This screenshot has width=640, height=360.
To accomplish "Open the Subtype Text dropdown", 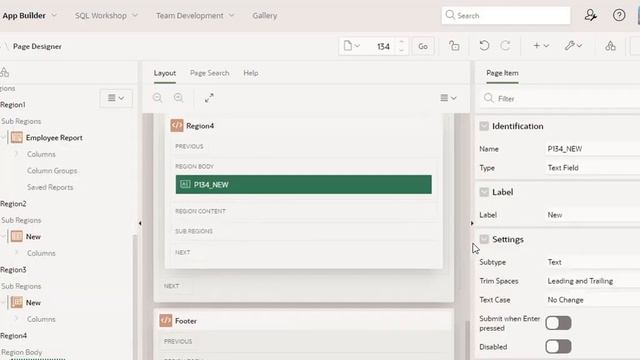I will pos(593,262).
